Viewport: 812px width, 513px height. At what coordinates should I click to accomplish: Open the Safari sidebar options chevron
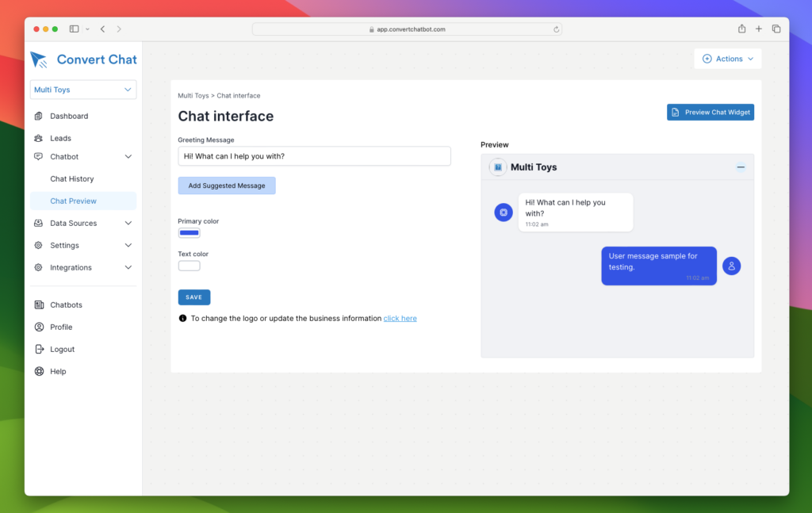[x=87, y=29]
